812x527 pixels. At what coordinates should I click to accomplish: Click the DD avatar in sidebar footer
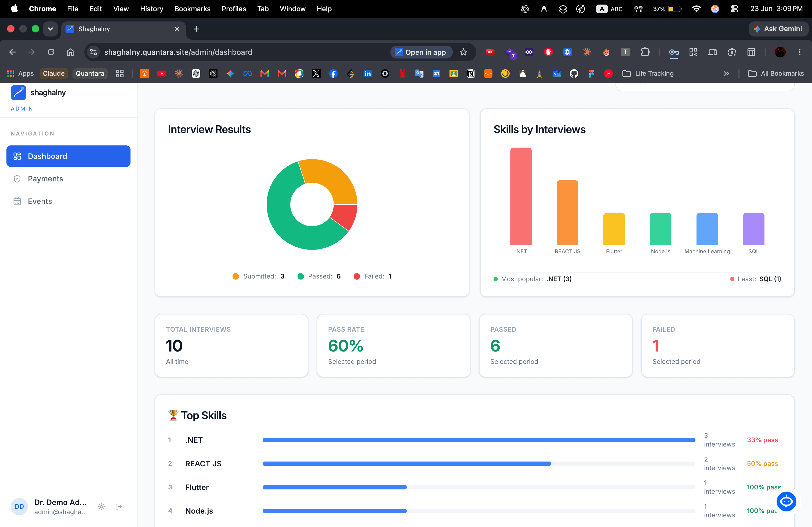(x=19, y=507)
